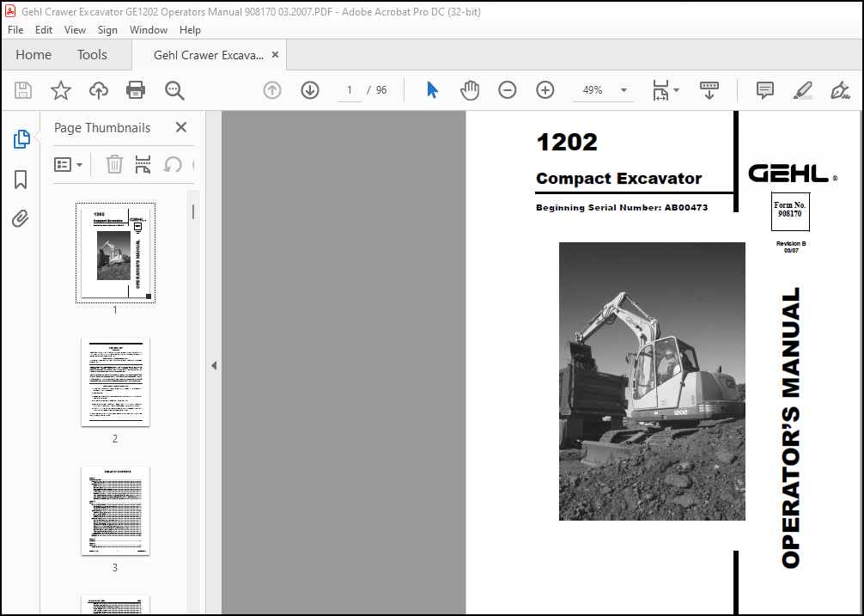
Task: Zoom out with minus icon
Action: 507,90
